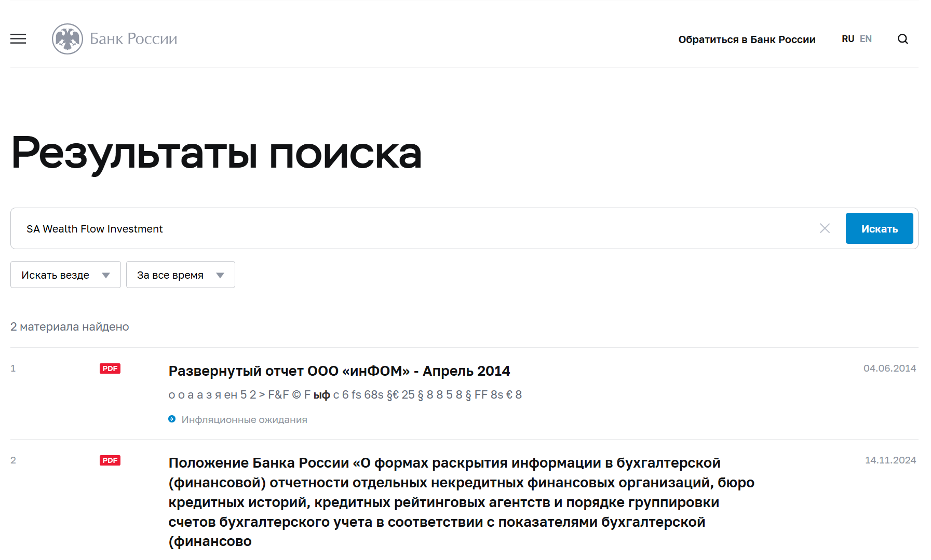This screenshot has height=560, width=931.
Task: Open the За все время dropdown
Action: [x=181, y=275]
